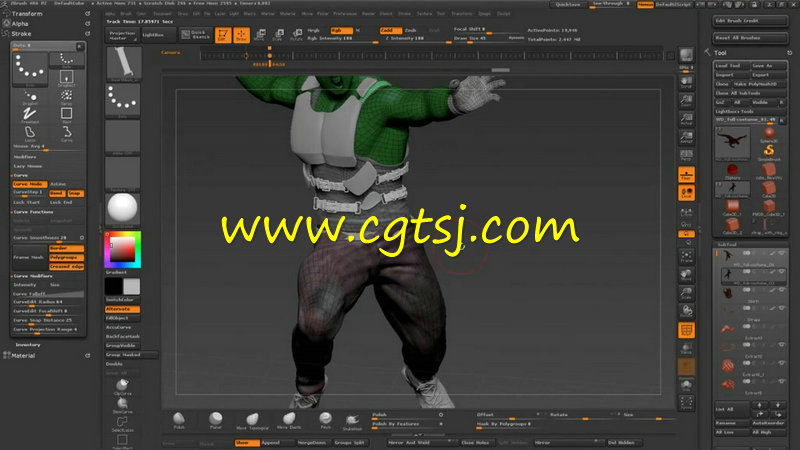Select the DragRect stroke type

point(66,78)
